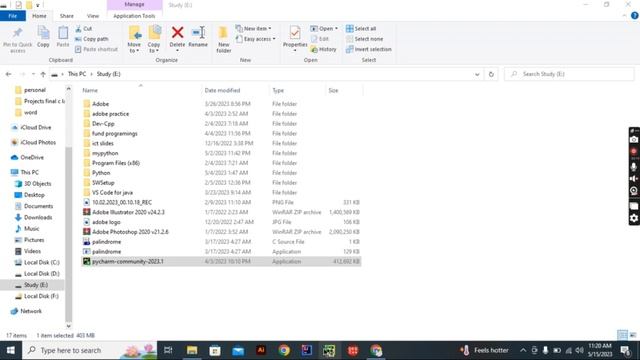This screenshot has height=360, width=640.
Task: Click Invert selection
Action: [x=369, y=49]
